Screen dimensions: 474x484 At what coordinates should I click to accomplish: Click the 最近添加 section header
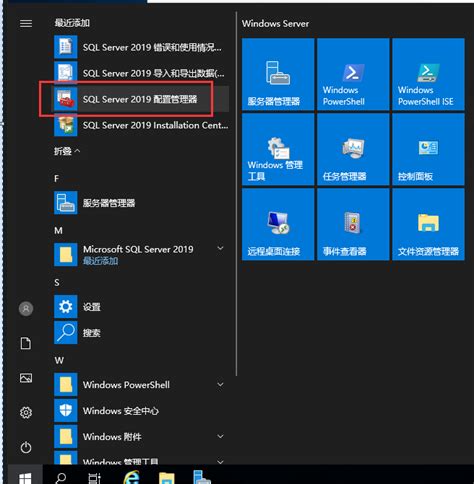point(72,23)
